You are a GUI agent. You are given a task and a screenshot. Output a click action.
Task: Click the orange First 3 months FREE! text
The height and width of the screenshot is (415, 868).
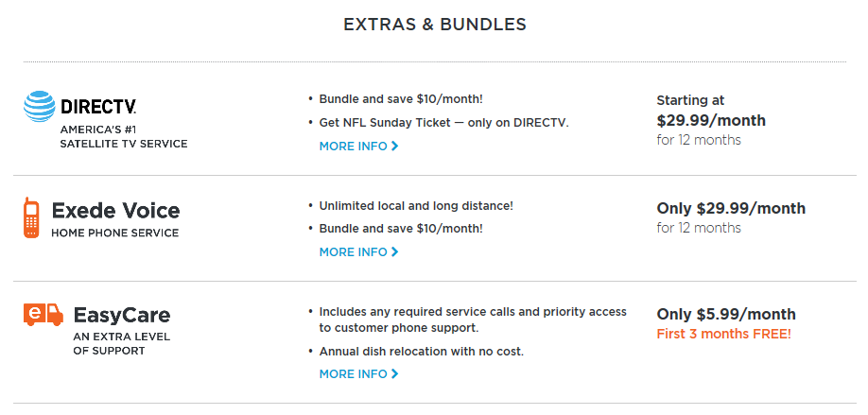[724, 335]
